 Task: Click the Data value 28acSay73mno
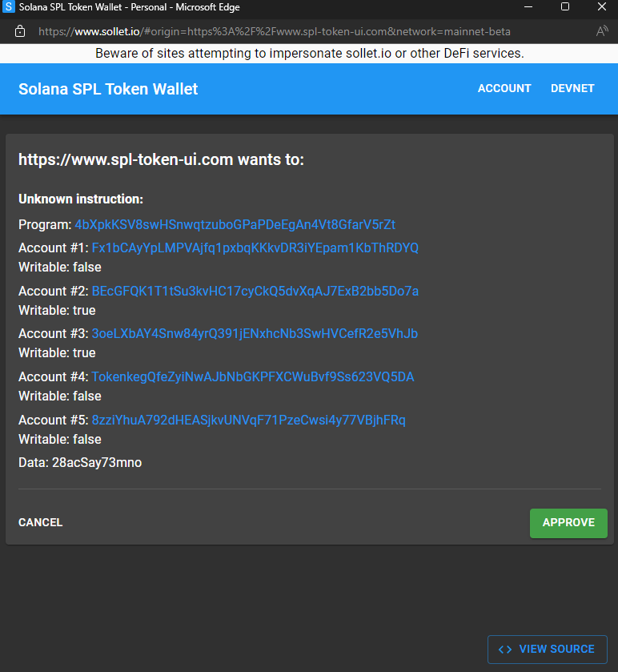[x=97, y=463]
